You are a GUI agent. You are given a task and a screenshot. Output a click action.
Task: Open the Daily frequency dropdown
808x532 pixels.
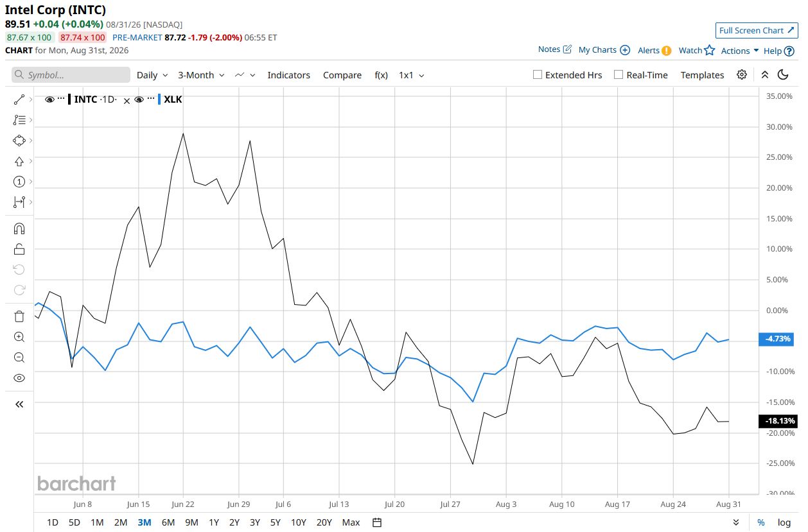(152, 75)
